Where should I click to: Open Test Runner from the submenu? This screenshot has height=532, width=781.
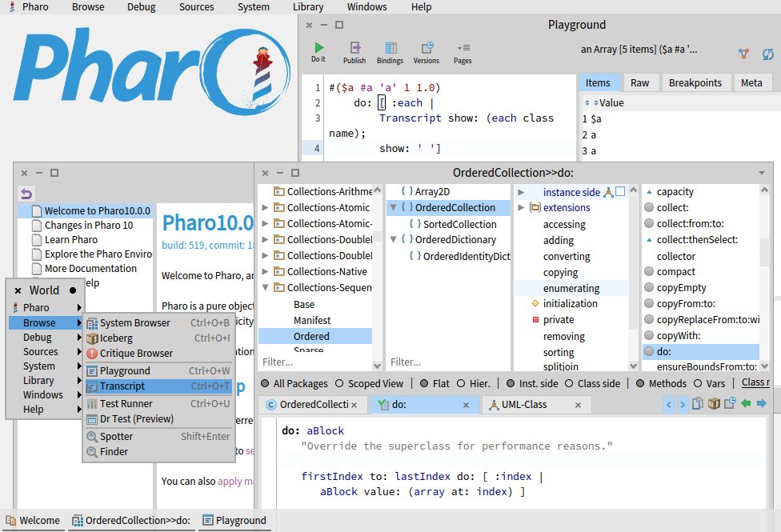(x=158, y=403)
